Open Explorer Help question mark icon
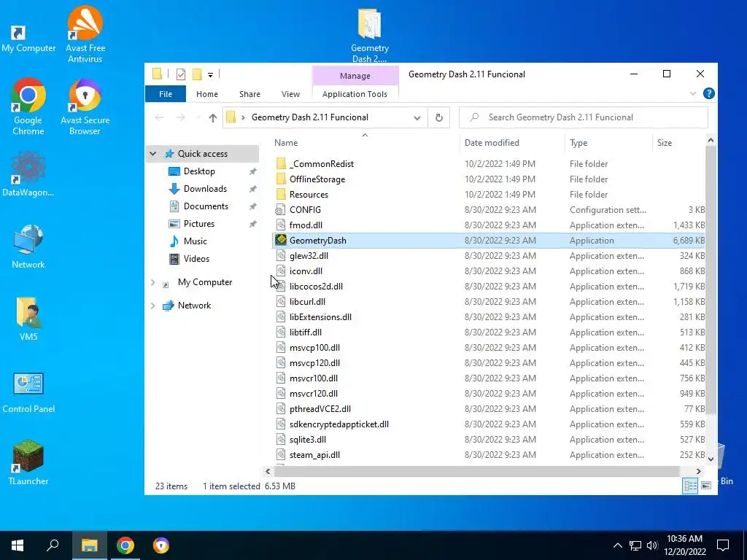 [x=708, y=94]
